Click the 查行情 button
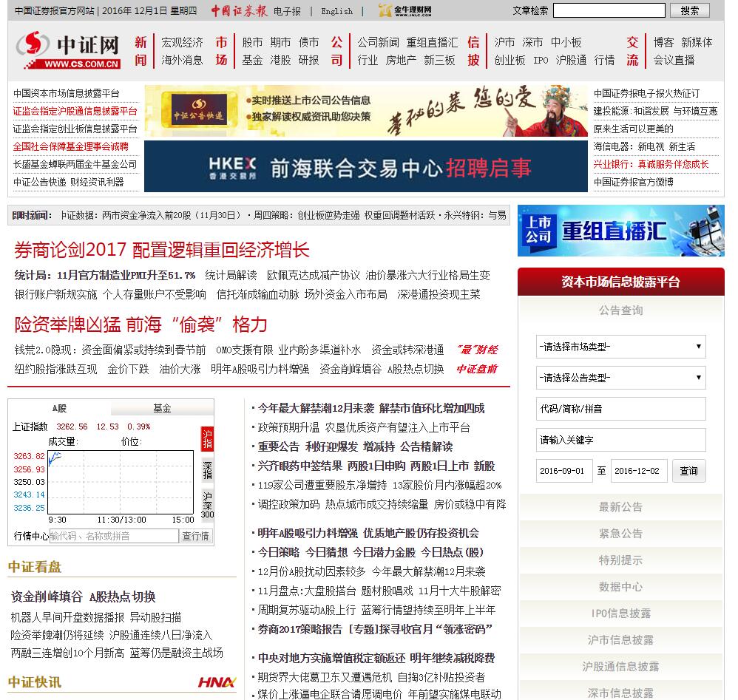 [195, 536]
